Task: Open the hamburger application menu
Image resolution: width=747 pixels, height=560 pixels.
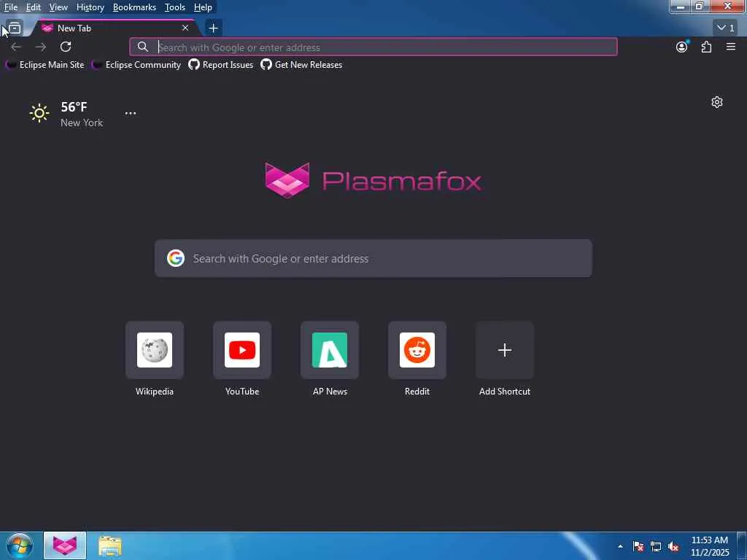Action: [x=731, y=47]
